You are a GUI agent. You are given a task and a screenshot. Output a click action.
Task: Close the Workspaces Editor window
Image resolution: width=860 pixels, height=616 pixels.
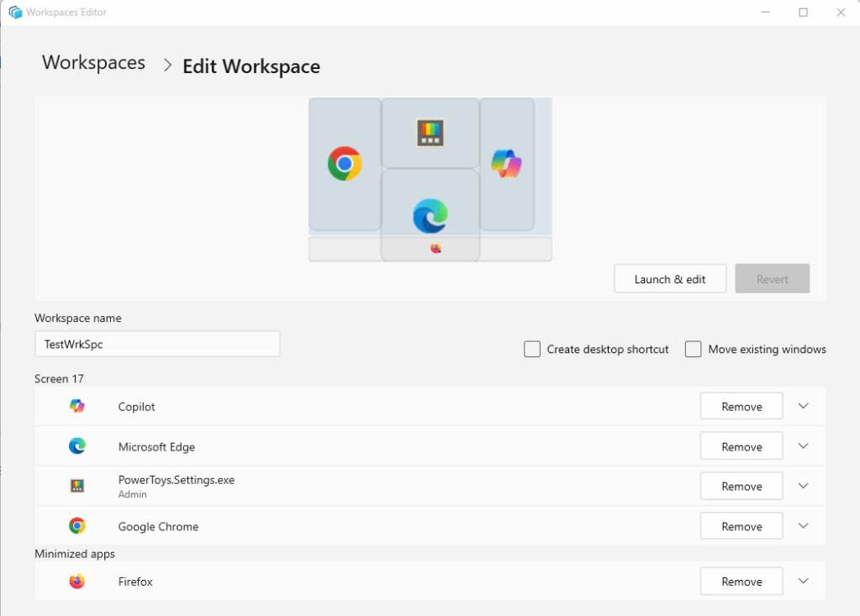(841, 12)
